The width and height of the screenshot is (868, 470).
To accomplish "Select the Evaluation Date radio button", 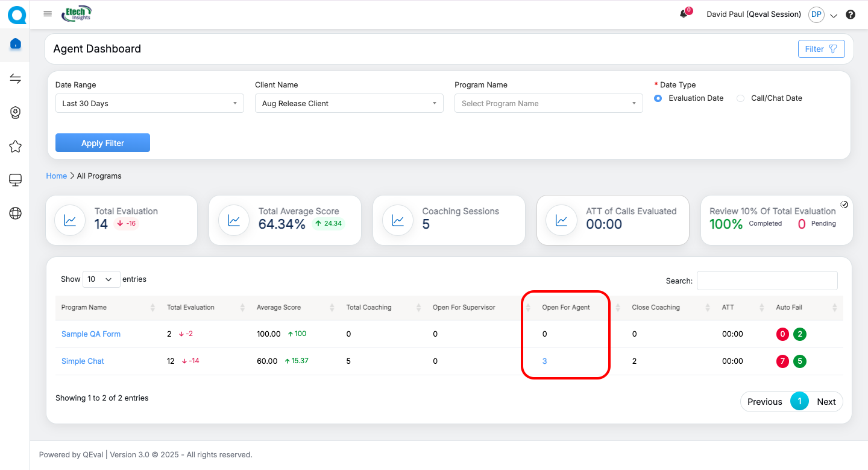I will [658, 98].
